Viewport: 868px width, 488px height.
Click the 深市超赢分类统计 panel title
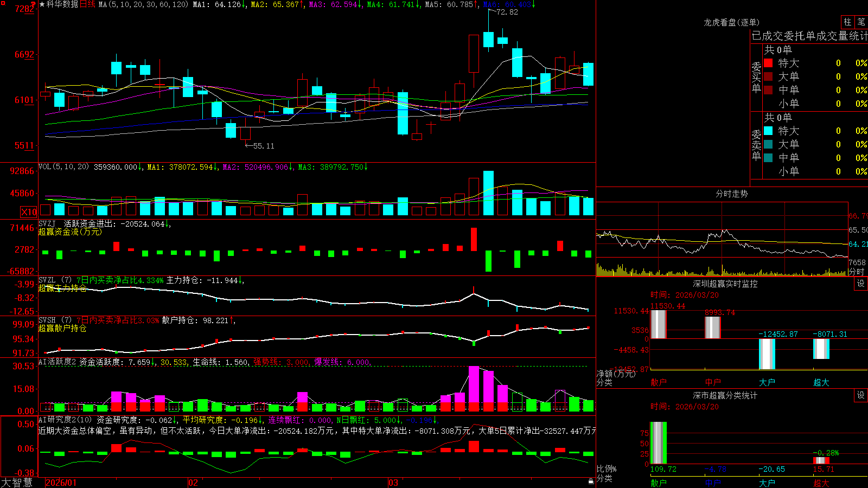click(725, 395)
